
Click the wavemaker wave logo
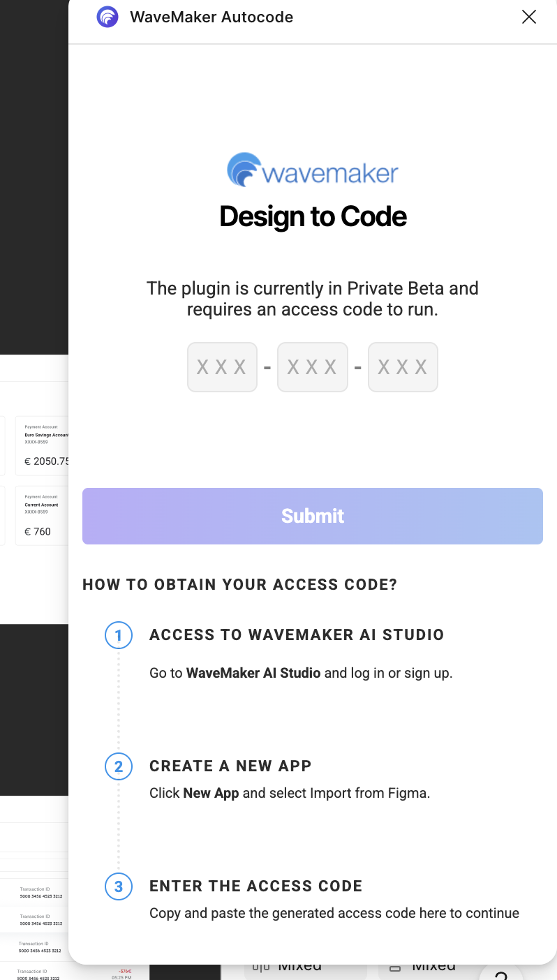point(244,170)
